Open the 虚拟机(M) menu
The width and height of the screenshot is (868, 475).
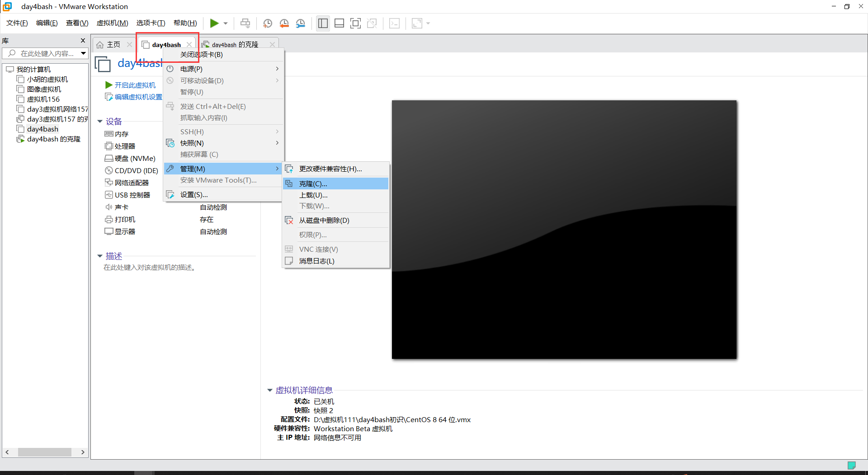[113, 23]
